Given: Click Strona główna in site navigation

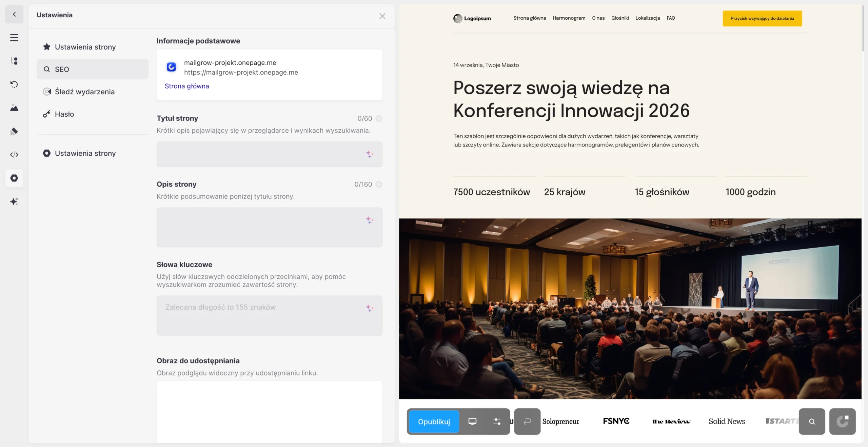Looking at the screenshot, I should pos(530,18).
